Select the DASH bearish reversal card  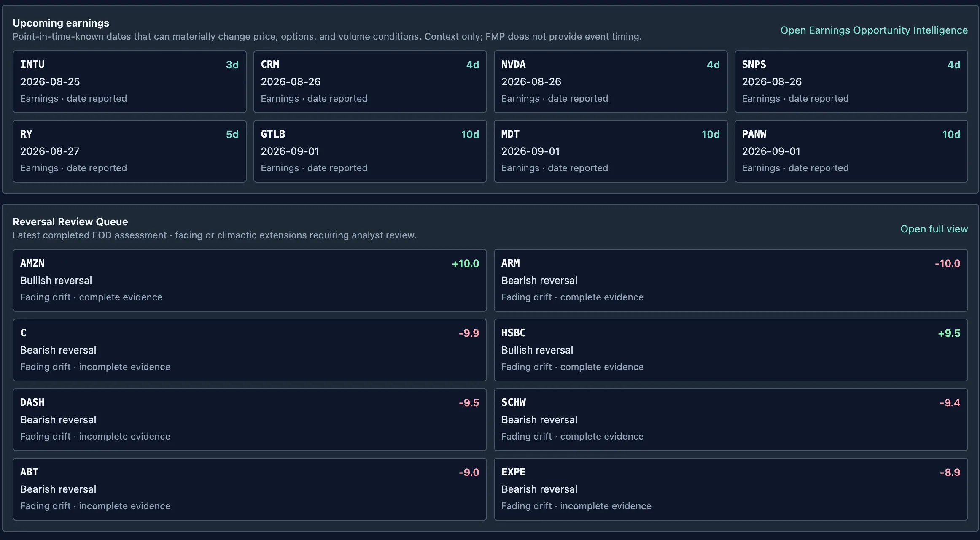coord(250,419)
